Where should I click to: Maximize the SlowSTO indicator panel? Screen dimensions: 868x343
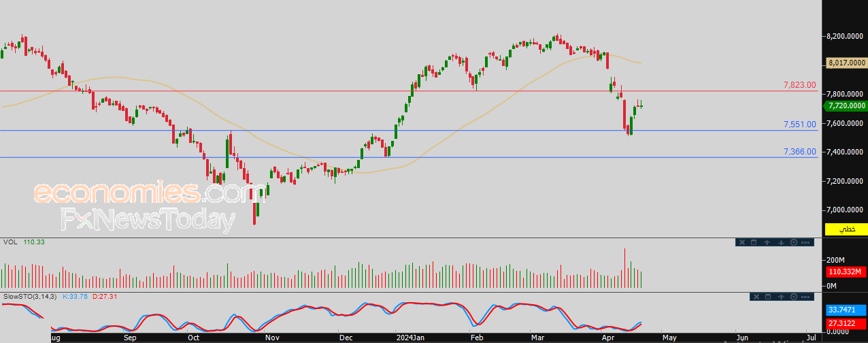coord(768,297)
